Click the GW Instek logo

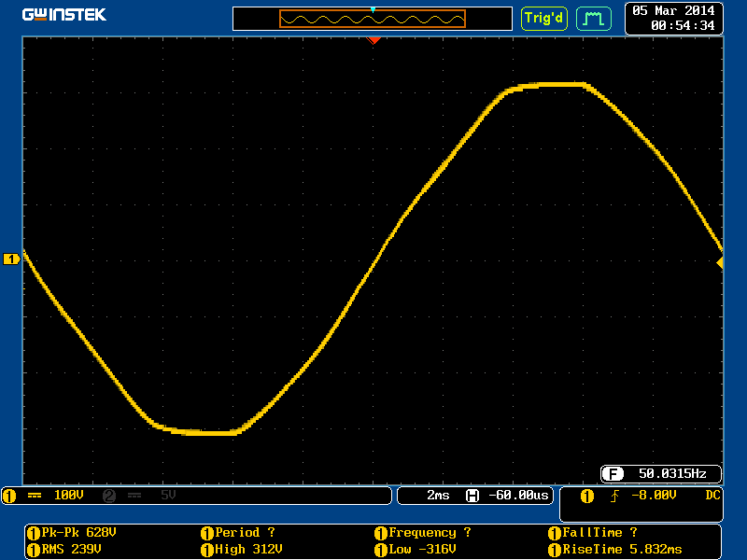[64, 15]
